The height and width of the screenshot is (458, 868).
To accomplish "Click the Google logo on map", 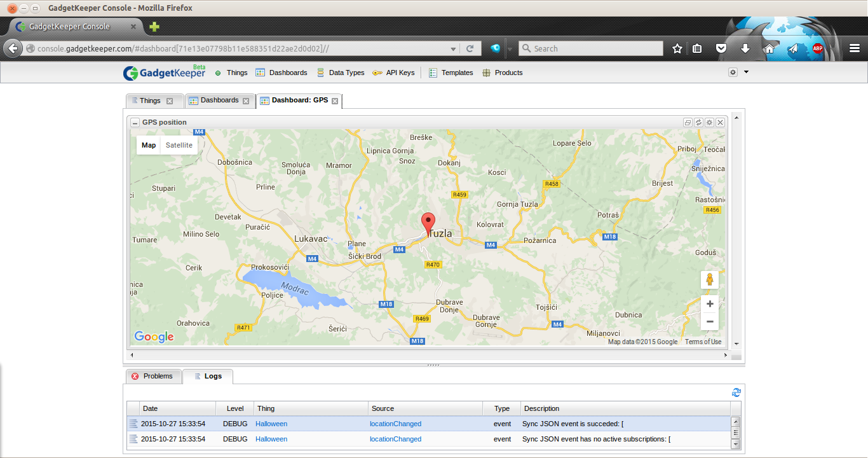I will click(x=154, y=337).
